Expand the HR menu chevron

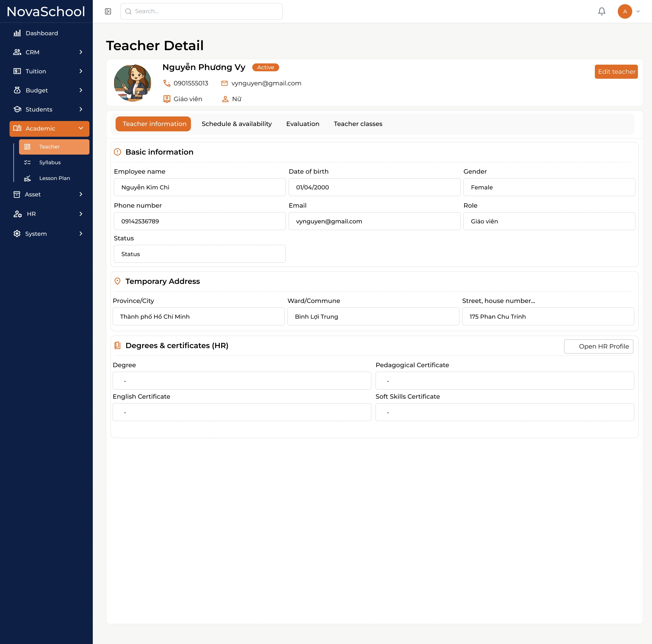point(81,214)
